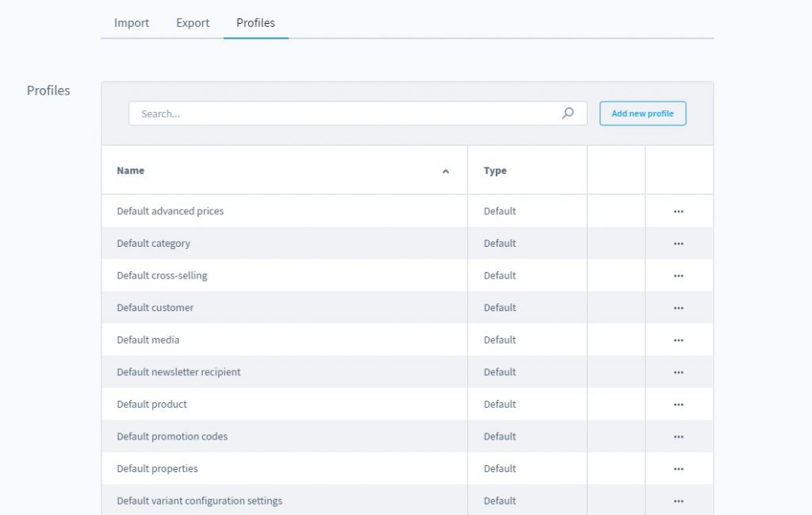Click the search magnifier icon

coord(568,113)
